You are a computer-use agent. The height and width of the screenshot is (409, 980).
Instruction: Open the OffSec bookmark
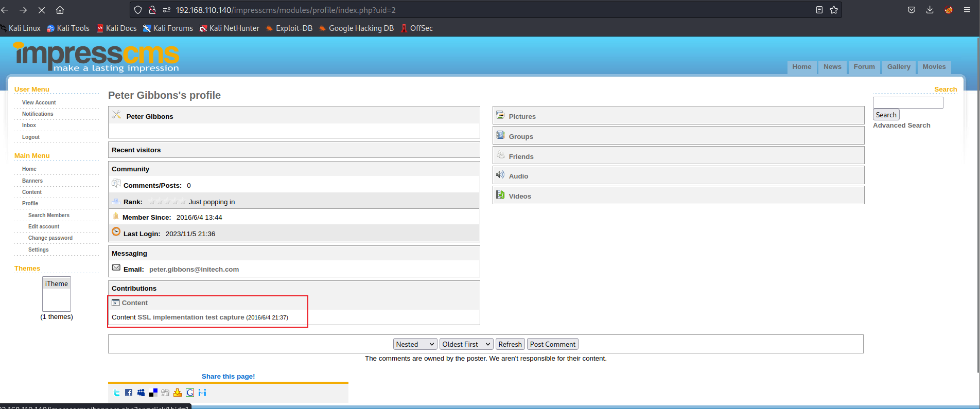416,28
